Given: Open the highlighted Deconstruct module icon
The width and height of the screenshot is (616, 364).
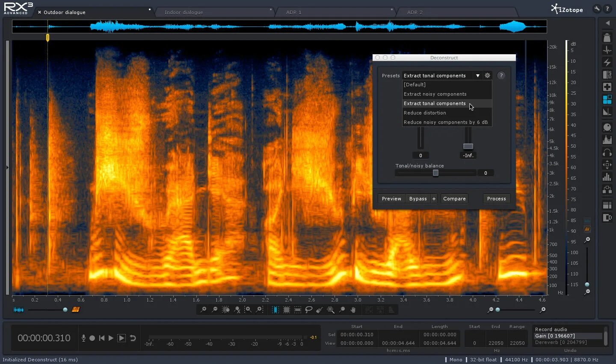Looking at the screenshot, I should 607,100.
